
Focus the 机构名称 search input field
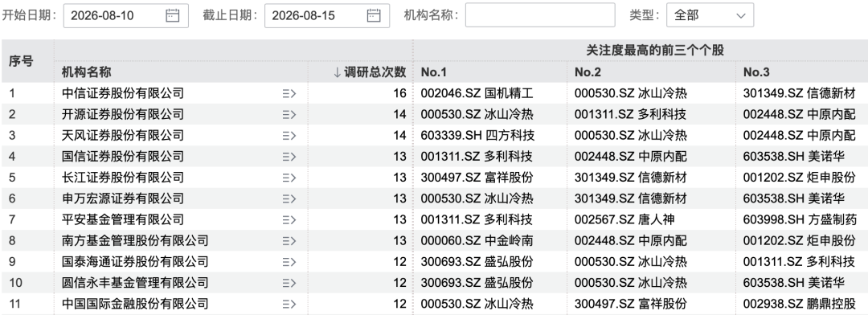click(540, 15)
